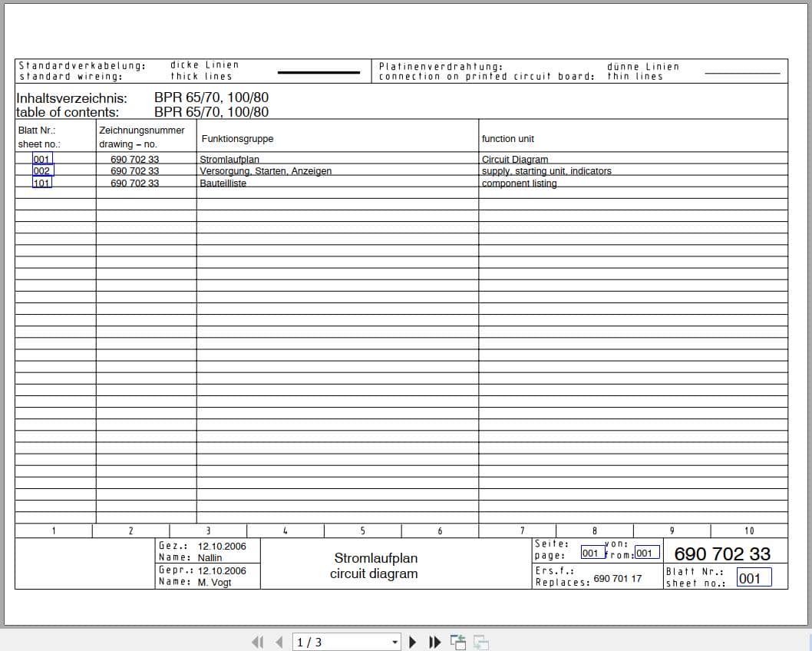
Task: Click the page 001 link beside Seite/page
Action: pyautogui.click(x=592, y=553)
